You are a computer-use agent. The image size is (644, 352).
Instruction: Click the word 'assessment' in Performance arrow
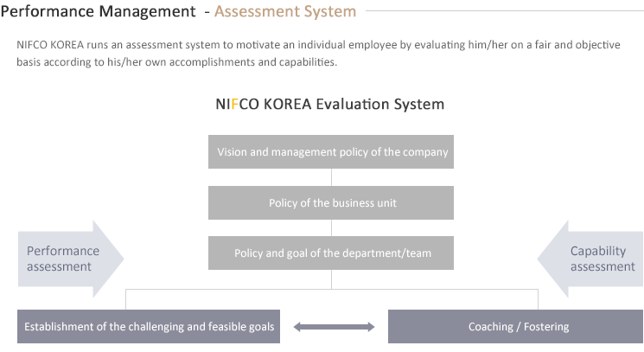59,266
